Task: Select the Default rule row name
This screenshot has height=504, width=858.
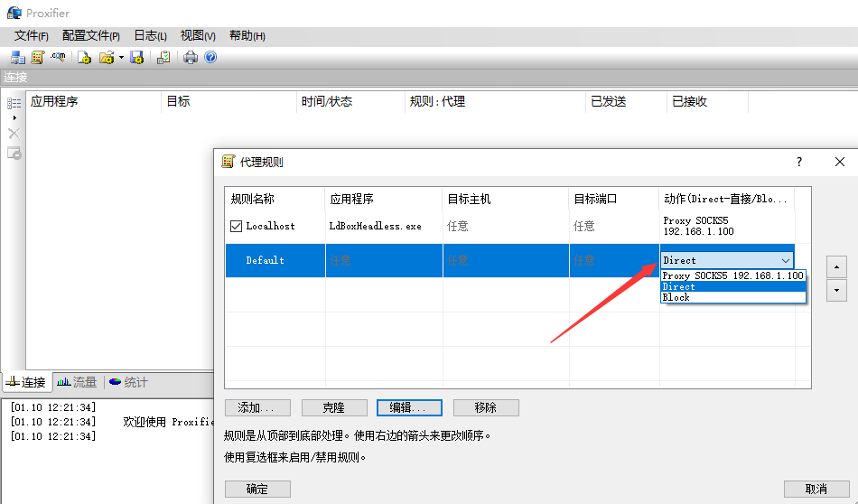Action: 265,260
